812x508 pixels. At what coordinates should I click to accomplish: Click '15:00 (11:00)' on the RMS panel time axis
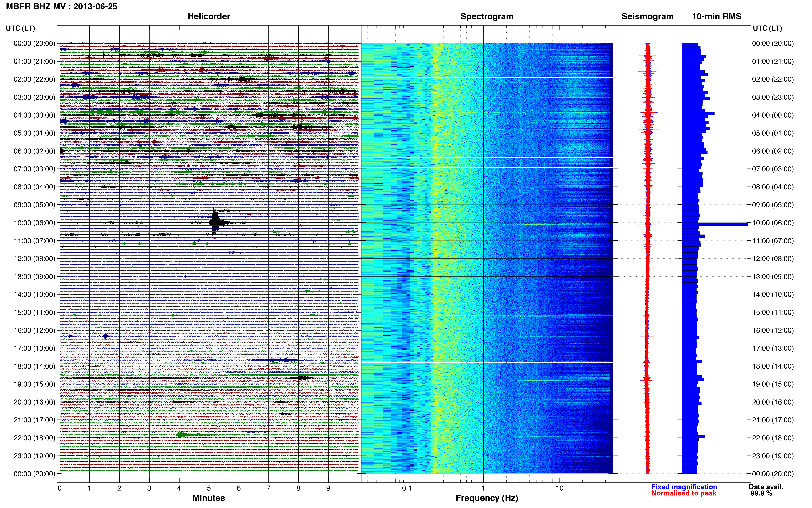tap(773, 312)
